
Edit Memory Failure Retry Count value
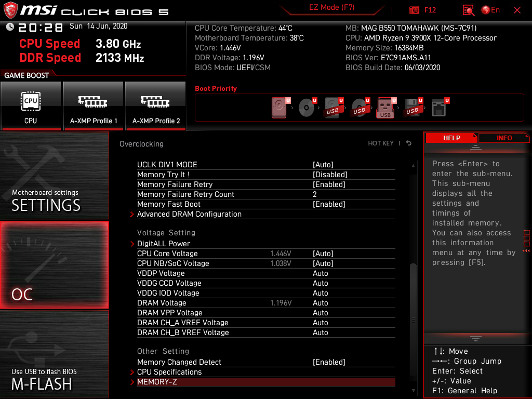click(x=314, y=194)
